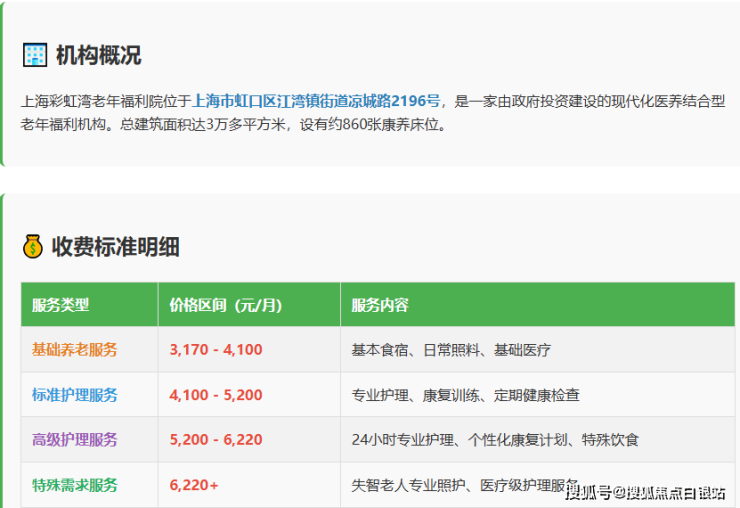
Task: Click the building icon beside 机构概况
Action: (x=35, y=55)
